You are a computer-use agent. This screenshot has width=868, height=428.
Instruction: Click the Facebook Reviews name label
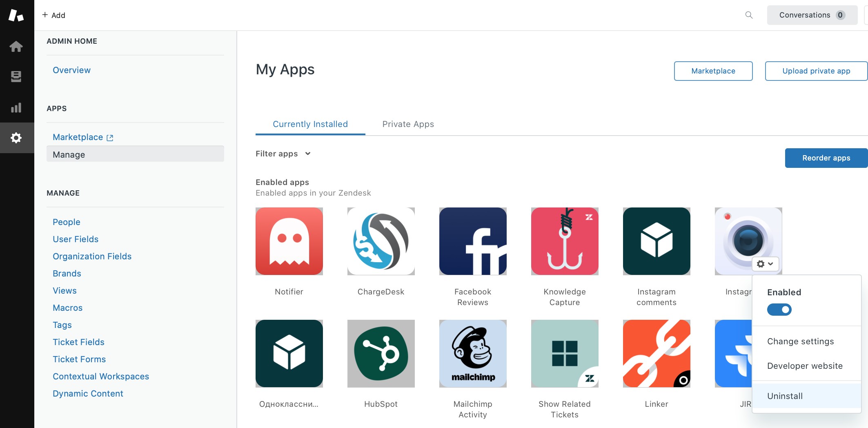[x=473, y=297]
